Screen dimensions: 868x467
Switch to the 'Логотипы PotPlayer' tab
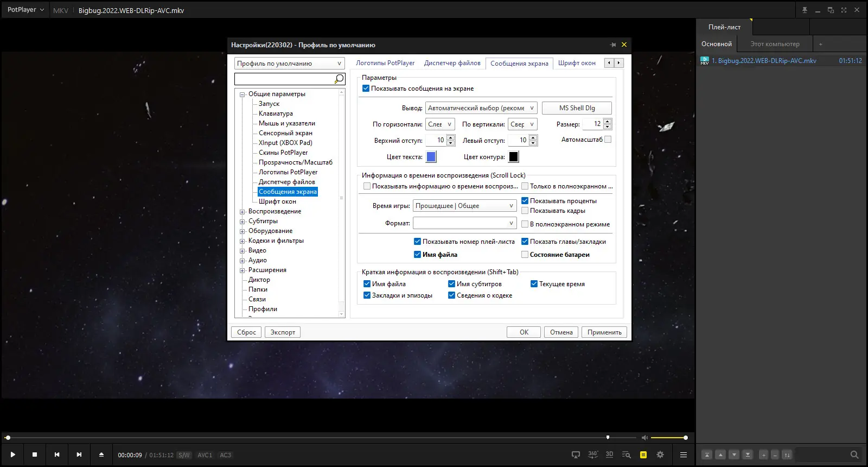pyautogui.click(x=385, y=63)
